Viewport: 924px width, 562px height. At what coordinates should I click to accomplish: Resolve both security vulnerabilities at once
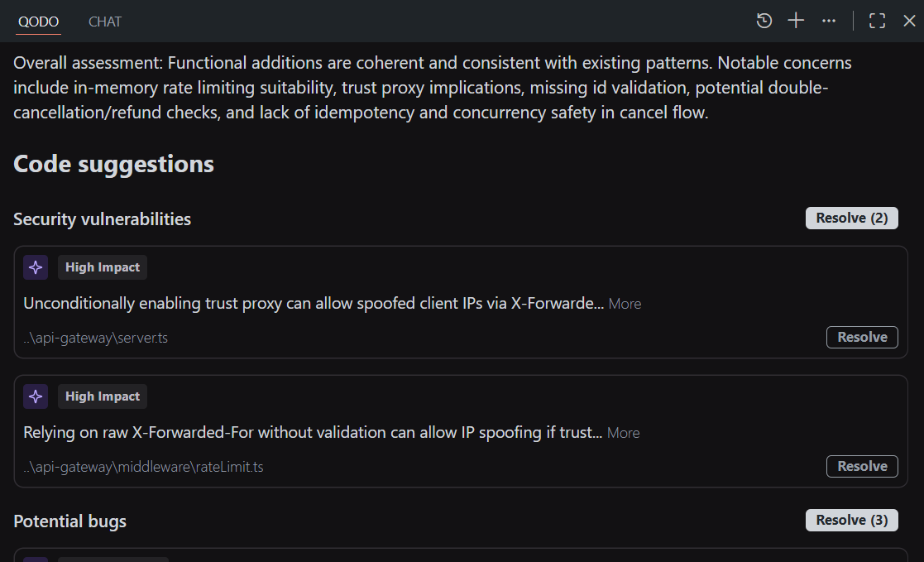(x=851, y=218)
